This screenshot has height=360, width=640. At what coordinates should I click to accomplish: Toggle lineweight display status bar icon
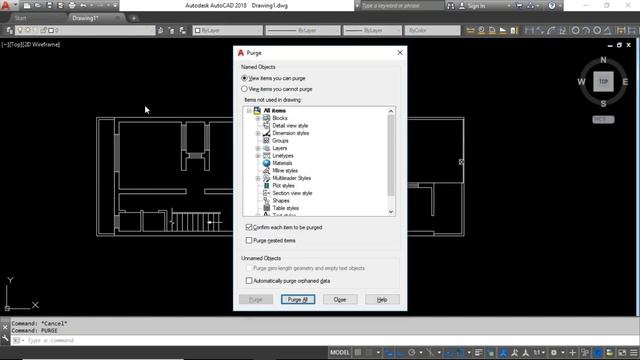[x=478, y=352]
